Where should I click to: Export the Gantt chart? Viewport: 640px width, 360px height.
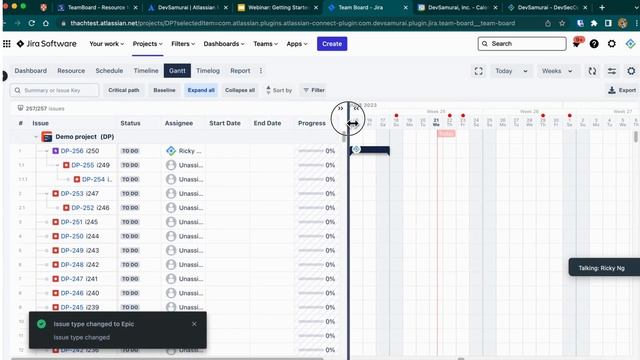[x=622, y=90]
